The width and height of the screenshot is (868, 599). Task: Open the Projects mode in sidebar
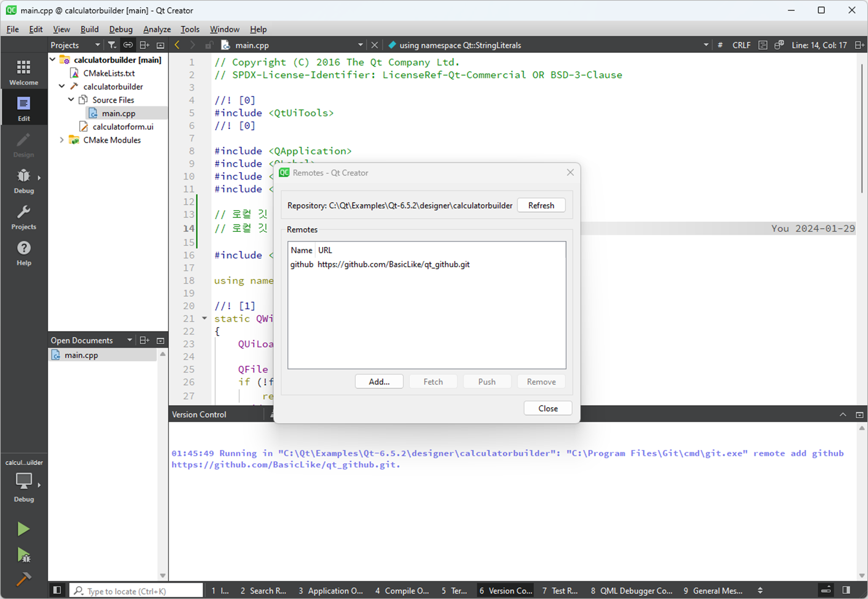(x=24, y=216)
